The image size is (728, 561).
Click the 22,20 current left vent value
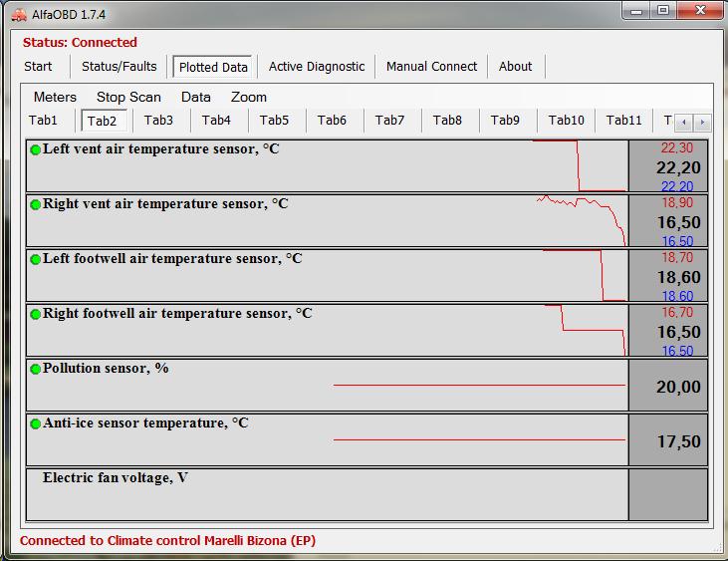(x=678, y=167)
